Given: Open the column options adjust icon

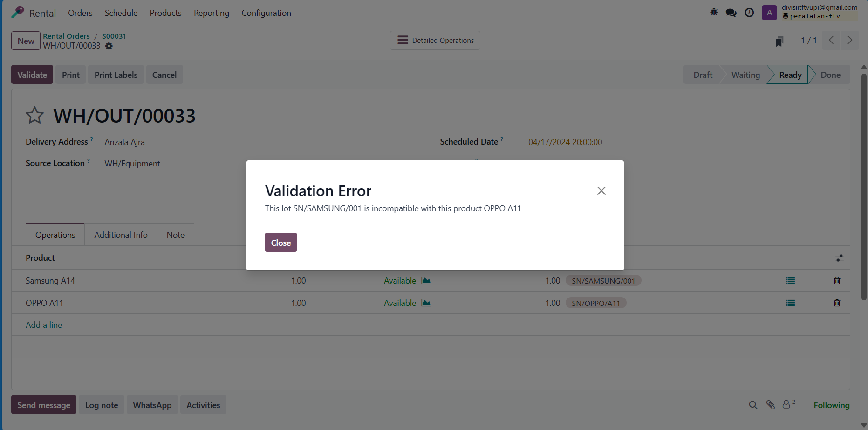Looking at the screenshot, I should (x=839, y=258).
